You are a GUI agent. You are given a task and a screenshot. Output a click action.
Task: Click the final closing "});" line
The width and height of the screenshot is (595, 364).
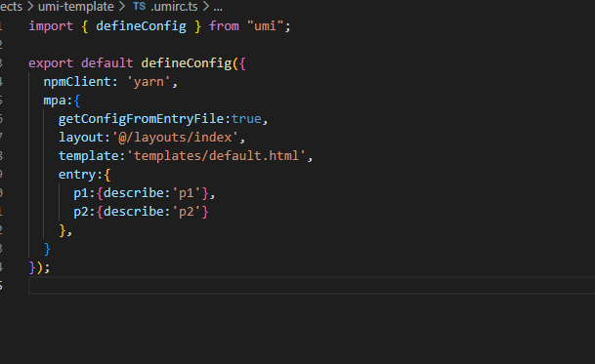(x=39, y=267)
